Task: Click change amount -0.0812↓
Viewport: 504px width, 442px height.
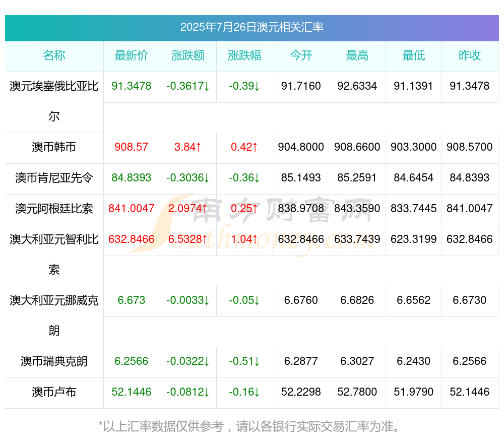Action: coord(188,392)
